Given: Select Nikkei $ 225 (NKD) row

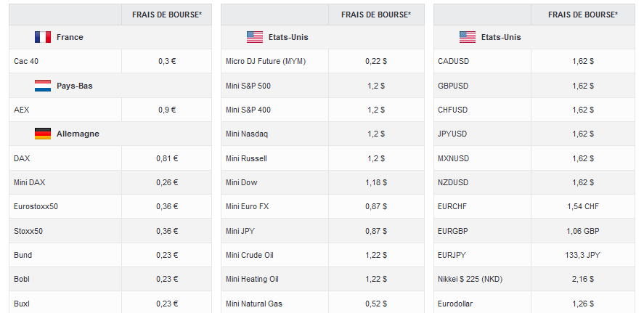Looking at the screenshot, I should [534, 280].
